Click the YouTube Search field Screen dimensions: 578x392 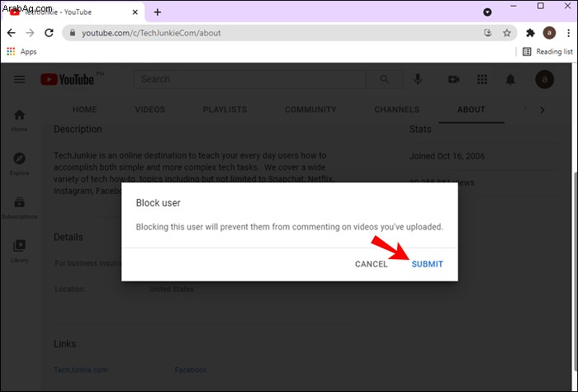pos(249,79)
